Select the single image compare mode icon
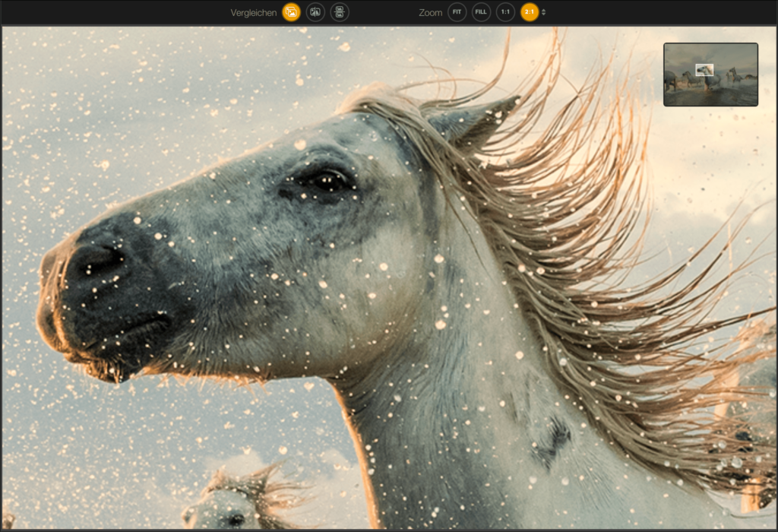The width and height of the screenshot is (778, 532). (x=291, y=12)
